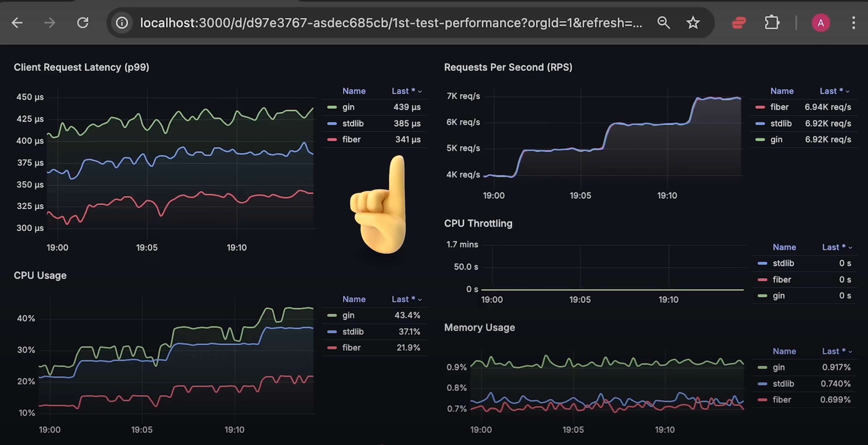Click the zoom magnifier icon in address bar
Image resolution: width=868 pixels, height=445 pixels.
coord(663,23)
